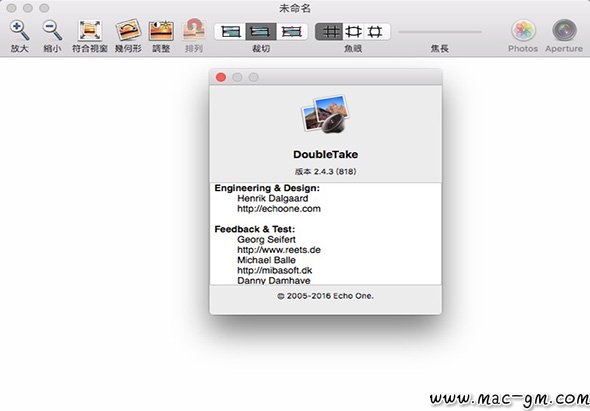Click the DoubleTake app icon in dialog
This screenshot has height=411, width=590.
[325, 114]
